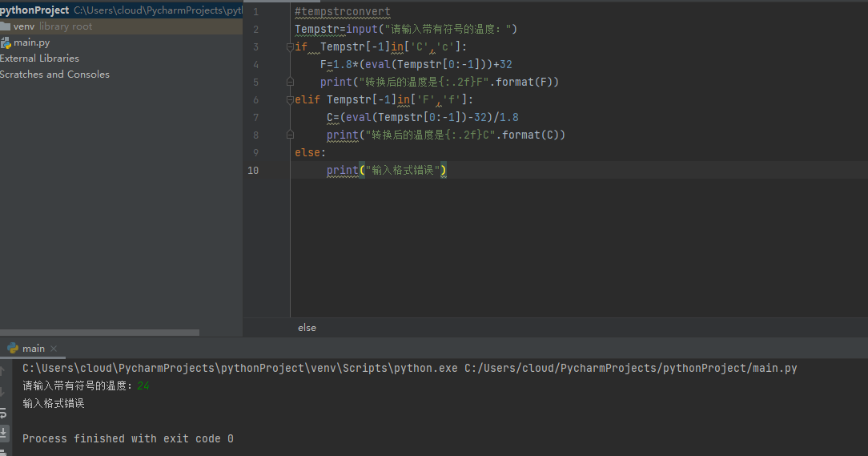The image size is (868, 456).
Task: Click the F=1.8*(eval(...))+32 line
Action: (416, 64)
